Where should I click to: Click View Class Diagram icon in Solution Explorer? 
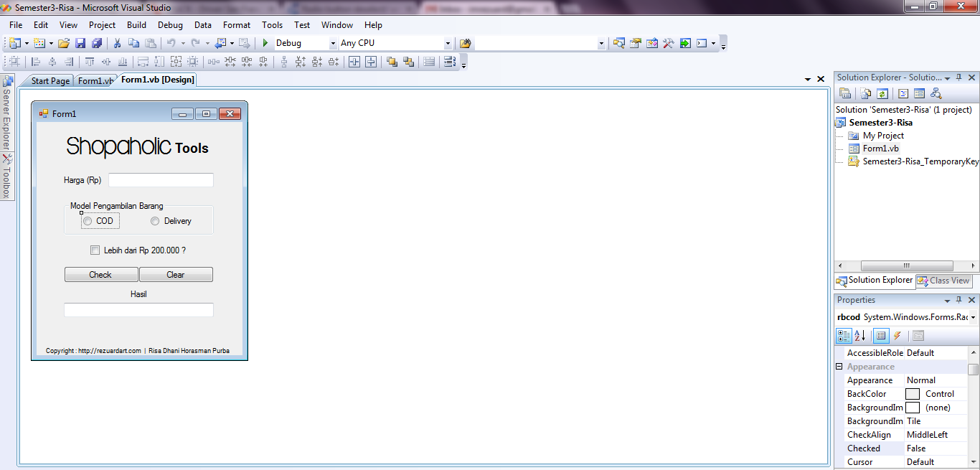pyautogui.click(x=936, y=93)
